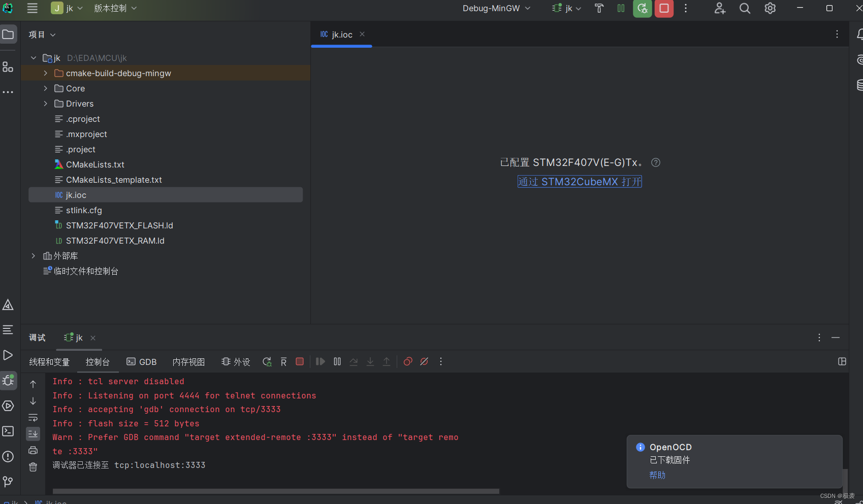Click the pause program icon in top toolbar
Screen dimensions: 863x504
(x=621, y=8)
